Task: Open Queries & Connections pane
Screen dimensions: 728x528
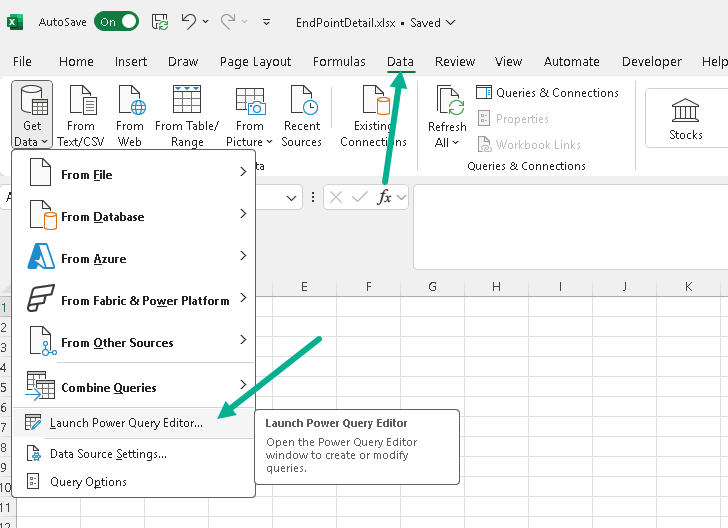Action: click(547, 93)
